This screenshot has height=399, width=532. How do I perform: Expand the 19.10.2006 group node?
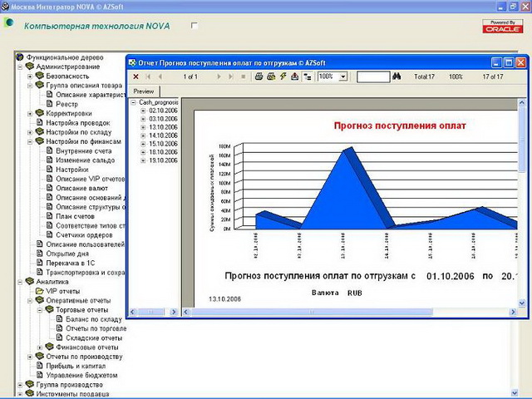click(143, 160)
